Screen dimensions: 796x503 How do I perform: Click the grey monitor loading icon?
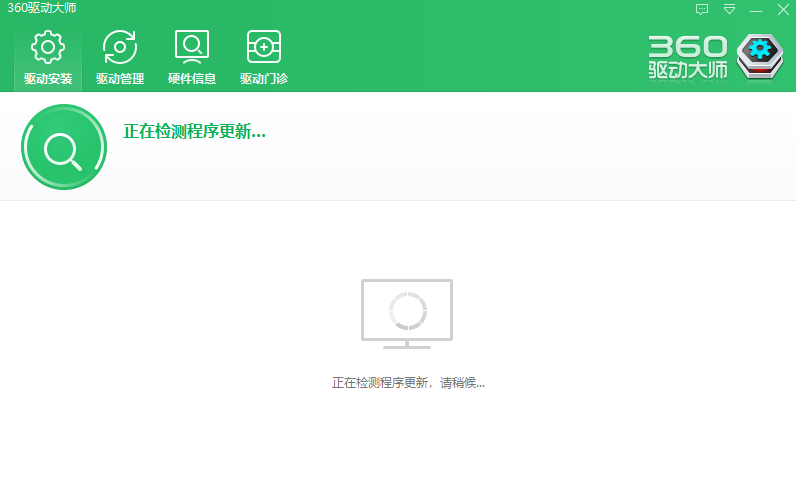coord(407,314)
